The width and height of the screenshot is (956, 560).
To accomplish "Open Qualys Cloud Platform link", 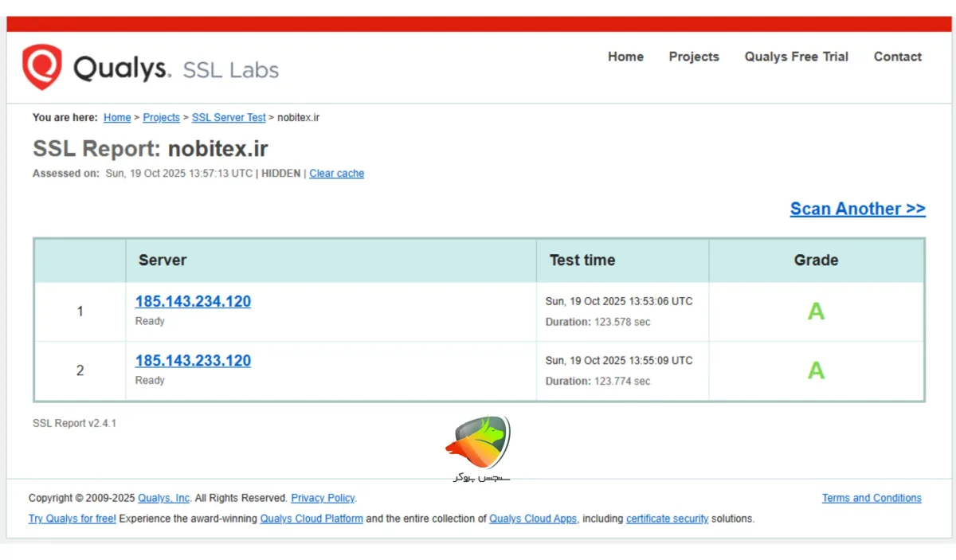I will (x=311, y=519).
